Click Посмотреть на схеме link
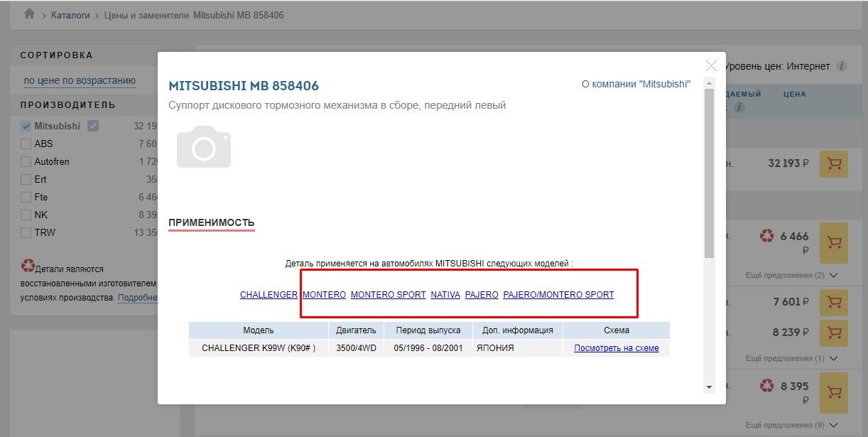 tap(616, 348)
